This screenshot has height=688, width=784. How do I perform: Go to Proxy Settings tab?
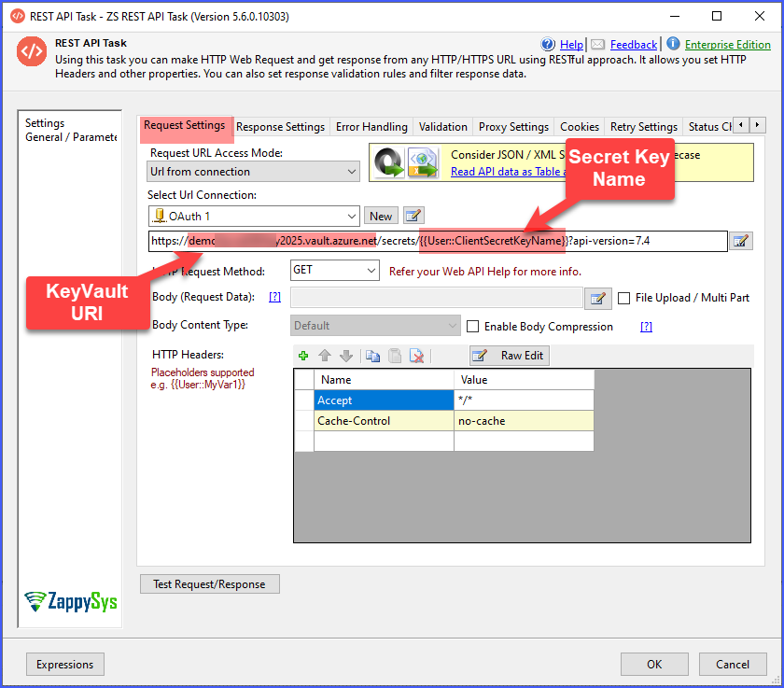click(513, 127)
